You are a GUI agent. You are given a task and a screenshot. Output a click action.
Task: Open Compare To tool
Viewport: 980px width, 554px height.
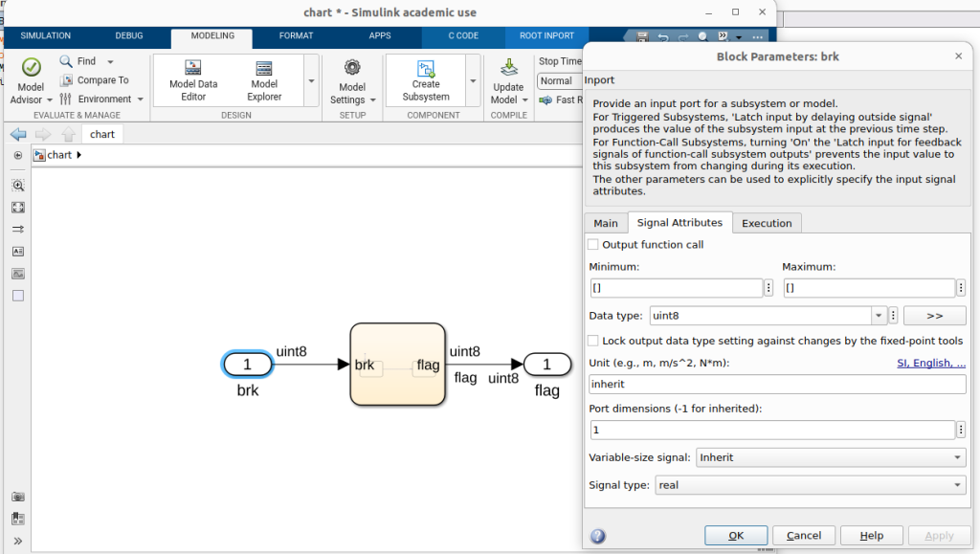pos(95,80)
